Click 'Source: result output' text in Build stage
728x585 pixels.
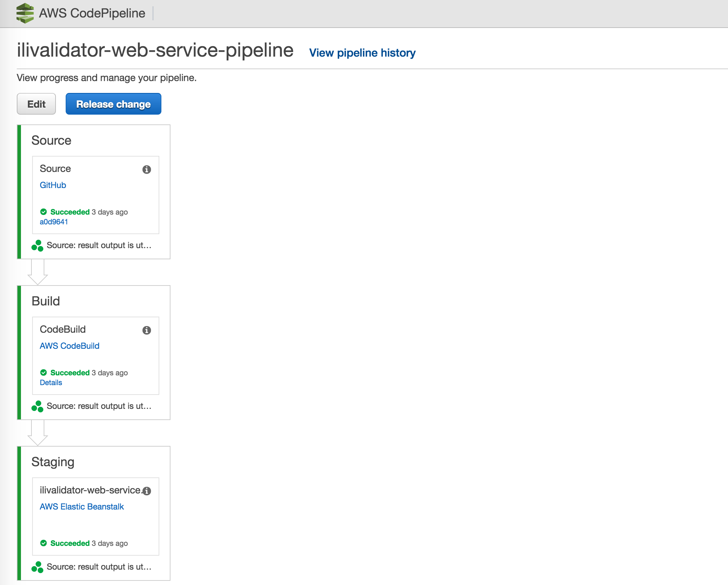coord(99,406)
